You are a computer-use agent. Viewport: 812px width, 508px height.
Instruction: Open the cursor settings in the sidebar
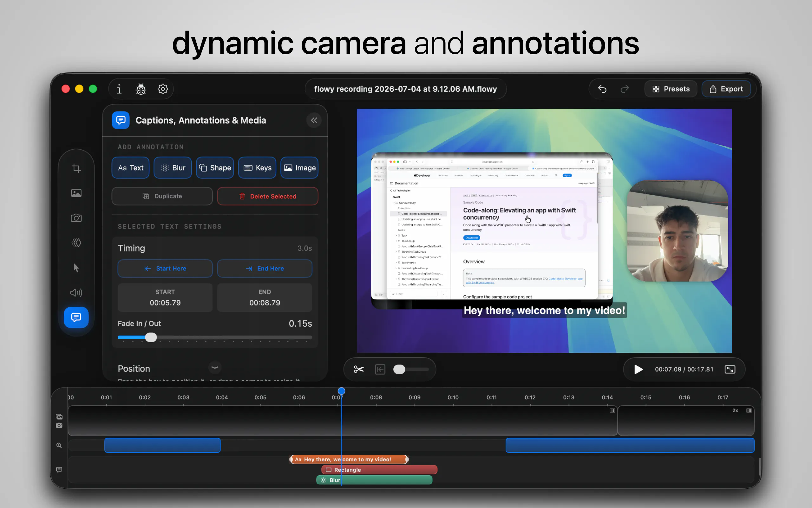(x=76, y=268)
